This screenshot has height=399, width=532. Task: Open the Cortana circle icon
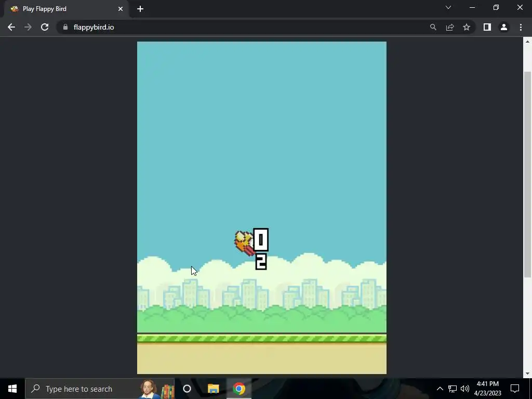[187, 389]
